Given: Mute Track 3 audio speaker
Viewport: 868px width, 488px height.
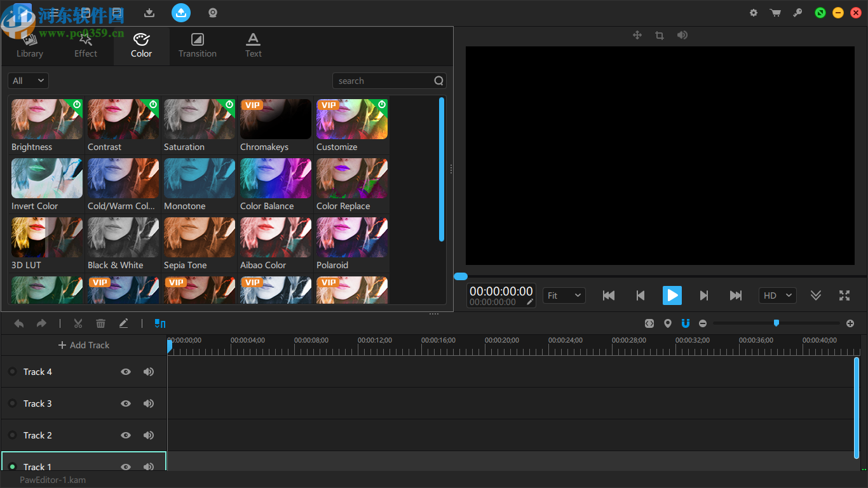Looking at the screenshot, I should click(149, 403).
